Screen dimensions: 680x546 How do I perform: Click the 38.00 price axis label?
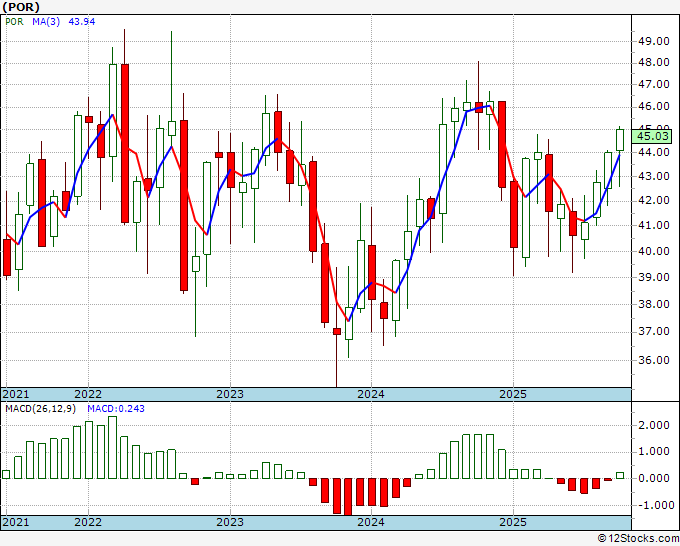pyautogui.click(x=654, y=304)
